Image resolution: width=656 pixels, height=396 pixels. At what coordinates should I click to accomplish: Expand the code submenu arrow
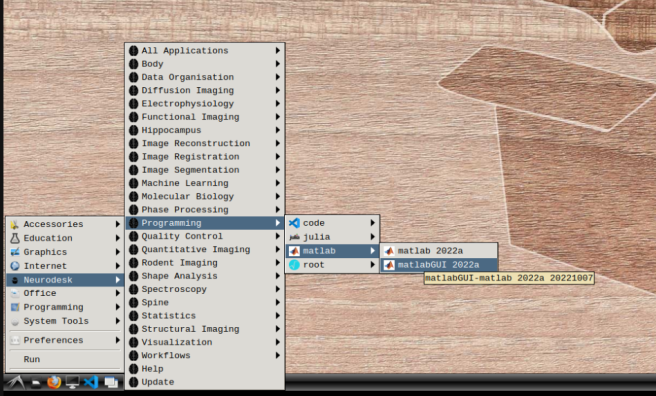(372, 223)
